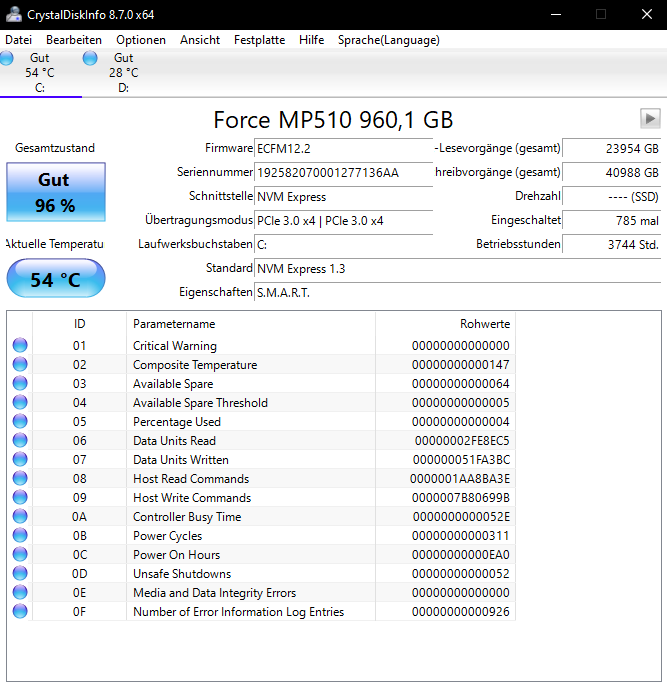Open the Hilfe menu
The height and width of the screenshot is (683, 667).
[311, 40]
